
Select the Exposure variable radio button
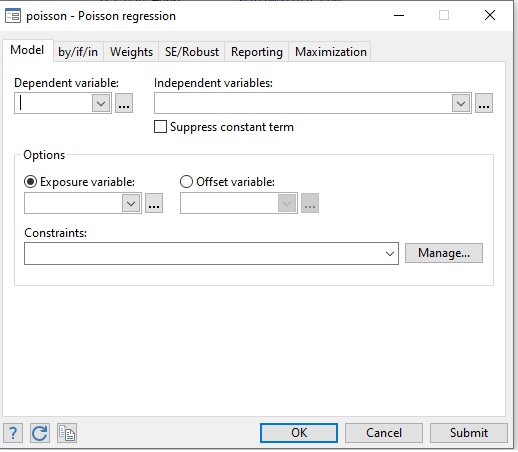pyautogui.click(x=30, y=182)
